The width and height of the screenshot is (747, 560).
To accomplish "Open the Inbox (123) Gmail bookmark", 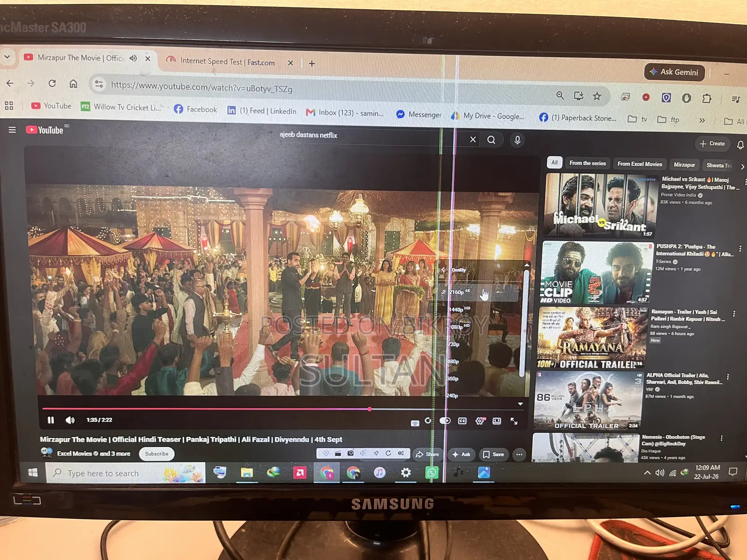I will 345,112.
